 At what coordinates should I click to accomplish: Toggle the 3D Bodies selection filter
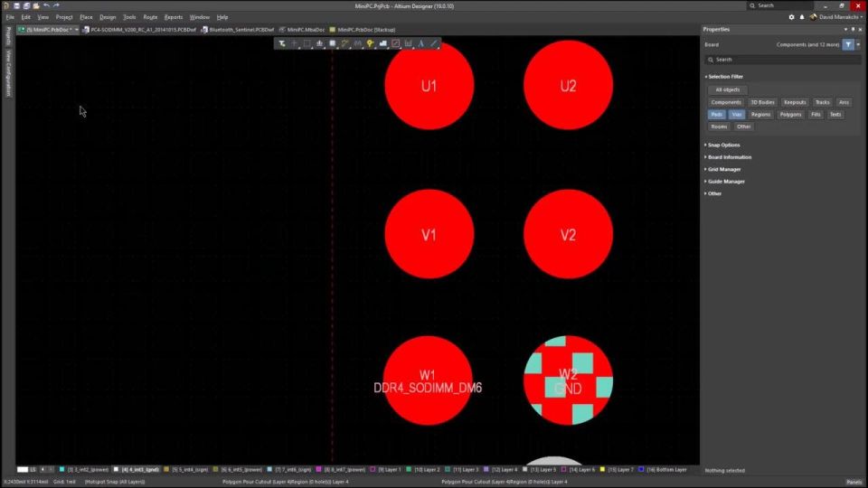[x=762, y=102]
